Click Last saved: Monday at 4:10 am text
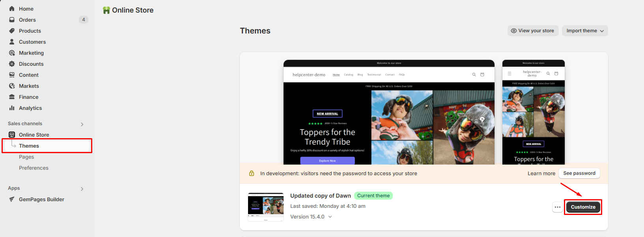The height and width of the screenshot is (237, 644). (x=328, y=206)
